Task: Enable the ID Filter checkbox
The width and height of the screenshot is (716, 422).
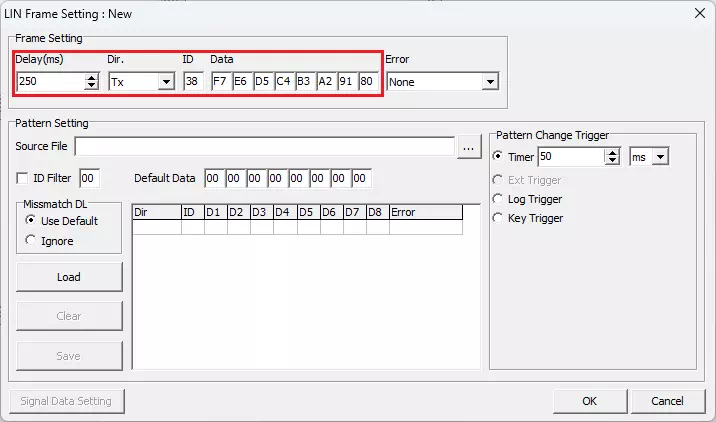Action: coord(23,178)
